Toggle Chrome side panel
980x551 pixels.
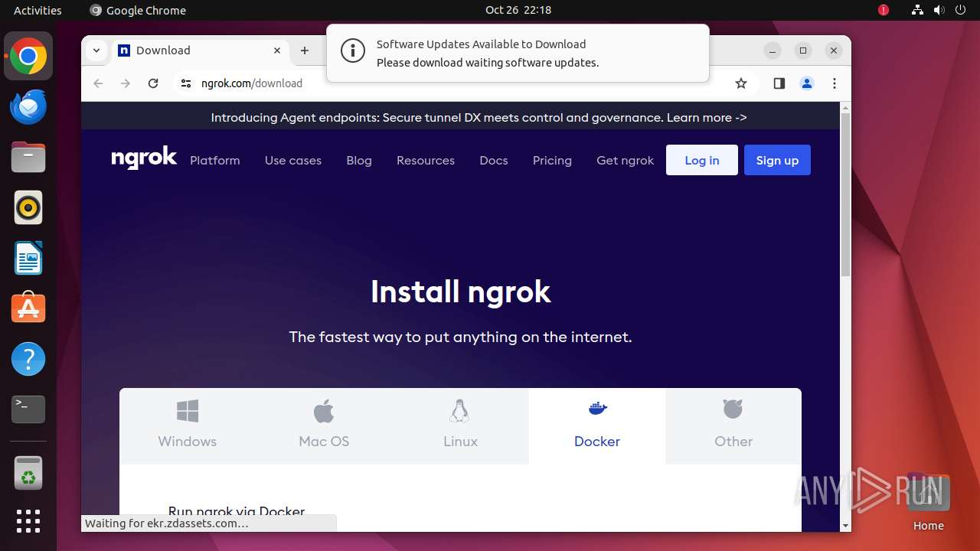tap(779, 83)
